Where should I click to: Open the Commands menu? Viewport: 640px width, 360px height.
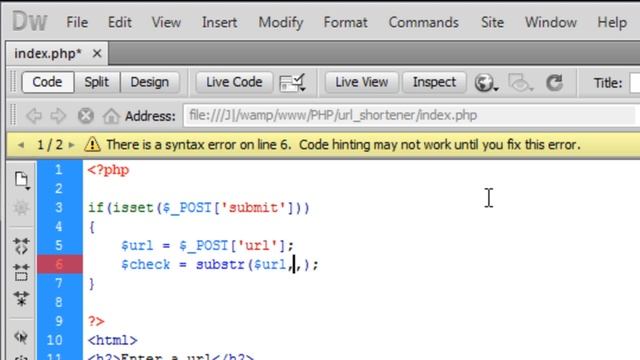pyautogui.click(x=423, y=22)
